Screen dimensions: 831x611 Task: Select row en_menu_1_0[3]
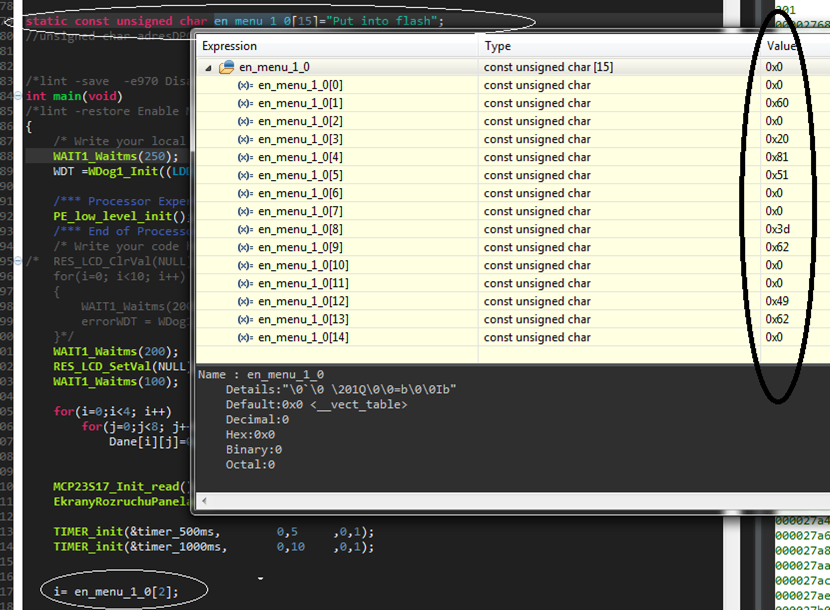pos(513,139)
